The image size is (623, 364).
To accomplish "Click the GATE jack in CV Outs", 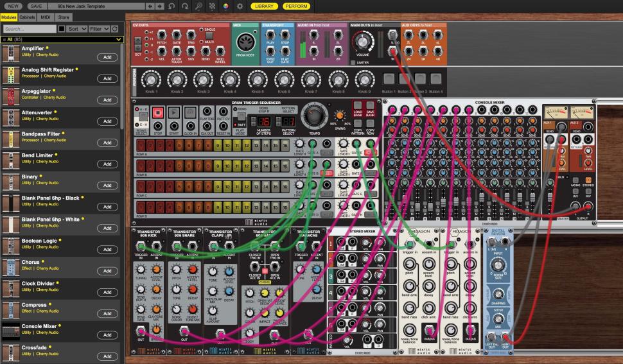I will (x=177, y=35).
